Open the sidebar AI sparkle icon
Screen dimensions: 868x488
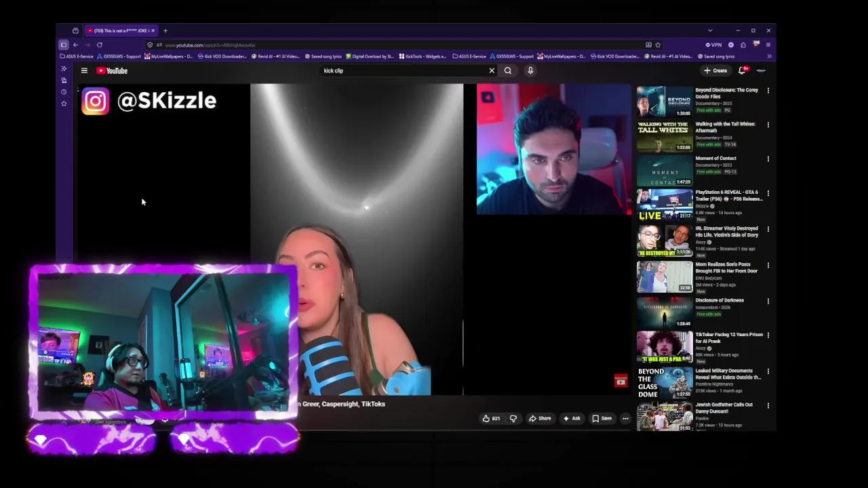(x=64, y=68)
